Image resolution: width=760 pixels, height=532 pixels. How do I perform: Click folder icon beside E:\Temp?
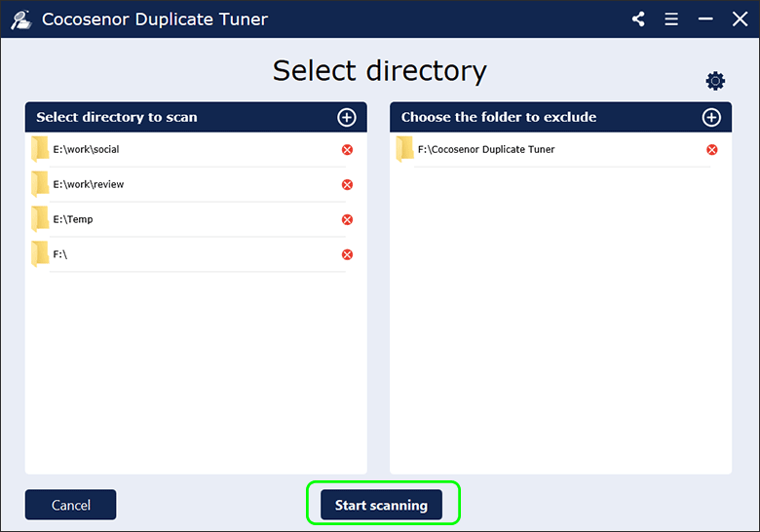click(40, 219)
